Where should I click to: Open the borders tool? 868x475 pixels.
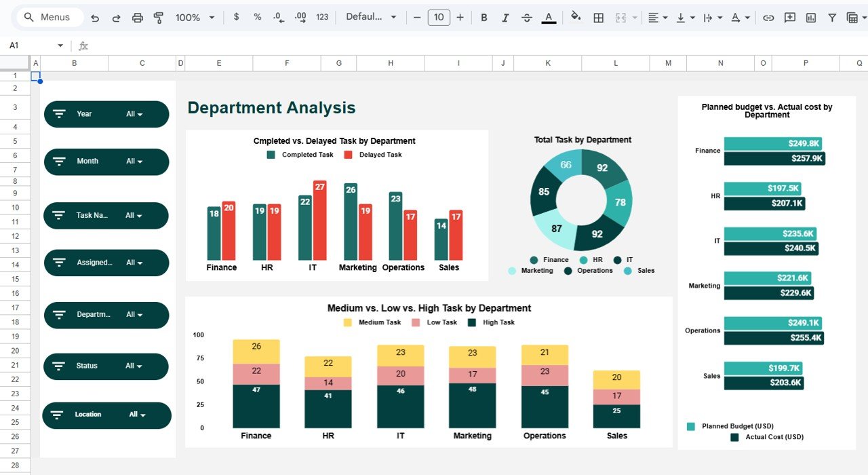(x=598, y=18)
